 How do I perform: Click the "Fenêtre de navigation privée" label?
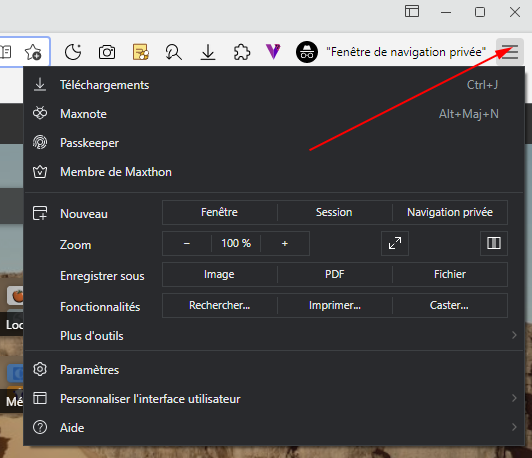click(406, 52)
